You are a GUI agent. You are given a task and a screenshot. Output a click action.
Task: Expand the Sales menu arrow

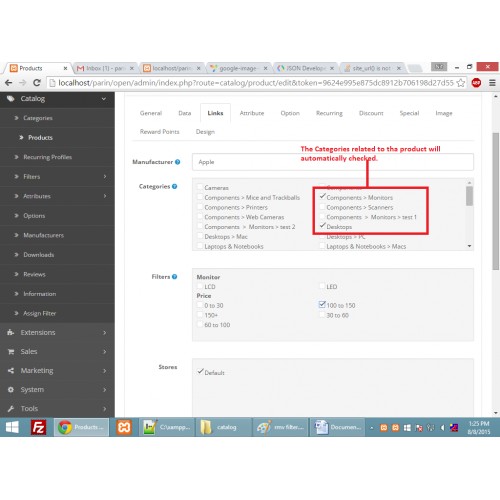(x=104, y=352)
